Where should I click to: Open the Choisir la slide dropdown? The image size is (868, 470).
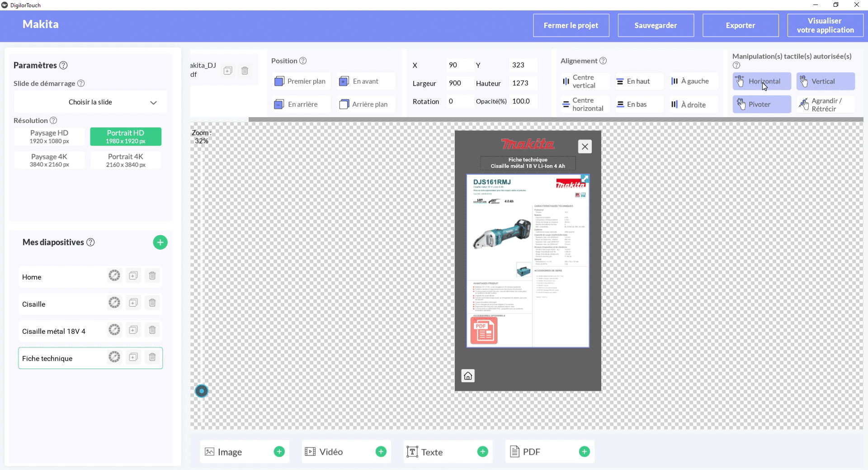pos(90,102)
